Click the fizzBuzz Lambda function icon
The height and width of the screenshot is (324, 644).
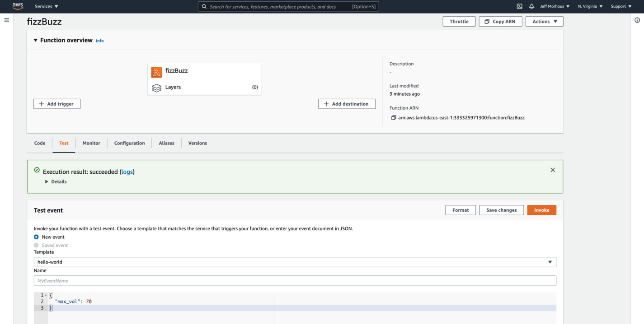pos(156,72)
